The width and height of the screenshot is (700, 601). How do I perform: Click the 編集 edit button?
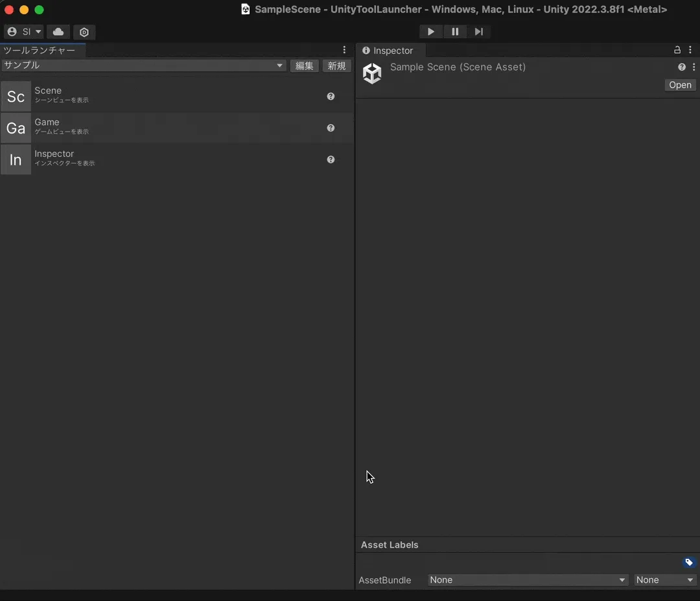click(x=304, y=65)
